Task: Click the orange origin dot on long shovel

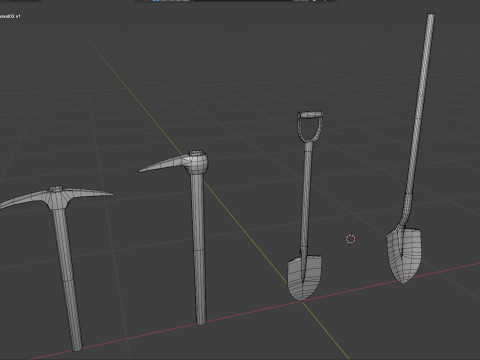Action: tap(421, 95)
